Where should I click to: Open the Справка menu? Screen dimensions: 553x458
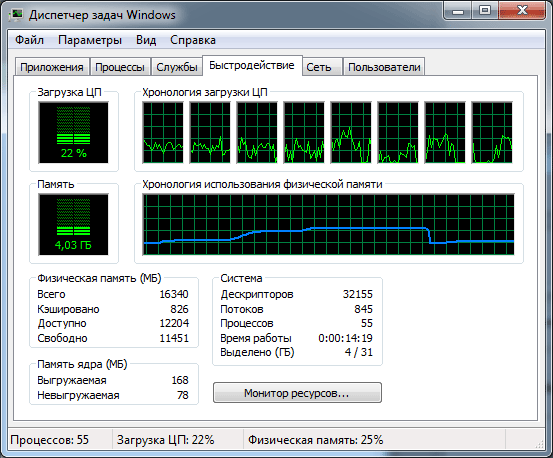click(193, 40)
